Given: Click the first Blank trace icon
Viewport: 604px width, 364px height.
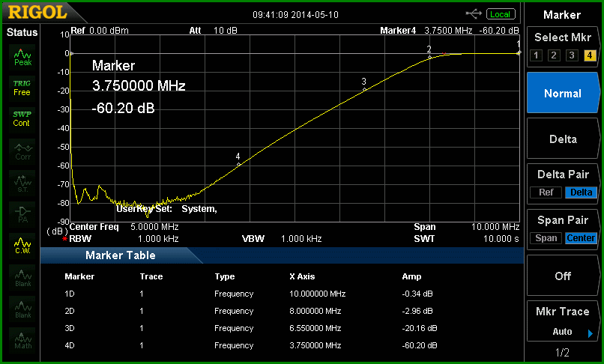Looking at the screenshot, I should pyautogui.click(x=22, y=277).
